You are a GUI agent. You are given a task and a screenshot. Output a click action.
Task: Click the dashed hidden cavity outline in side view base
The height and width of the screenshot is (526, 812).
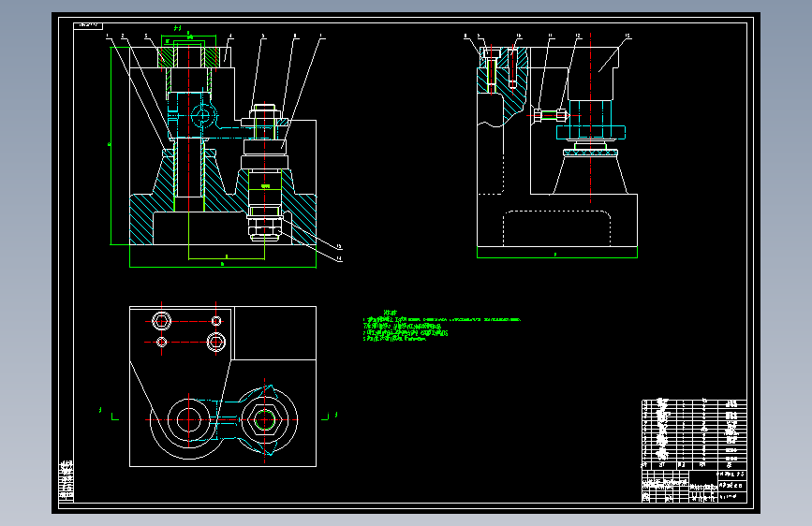pos(556,227)
